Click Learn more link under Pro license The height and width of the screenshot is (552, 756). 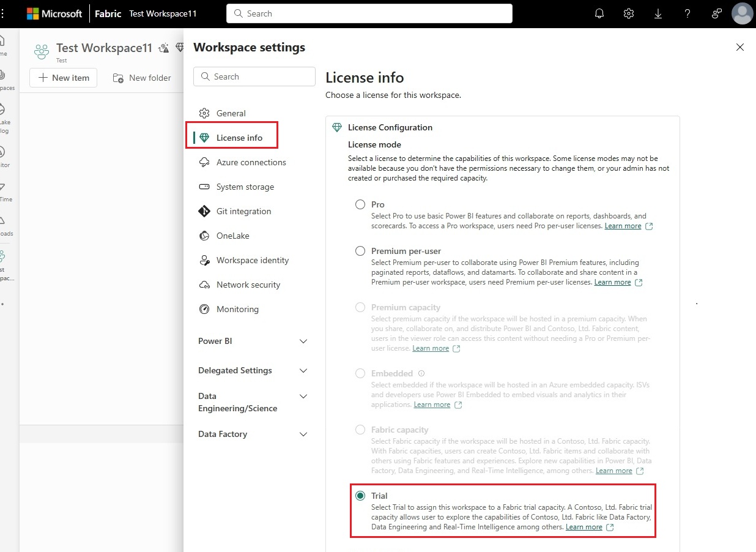pyautogui.click(x=623, y=226)
